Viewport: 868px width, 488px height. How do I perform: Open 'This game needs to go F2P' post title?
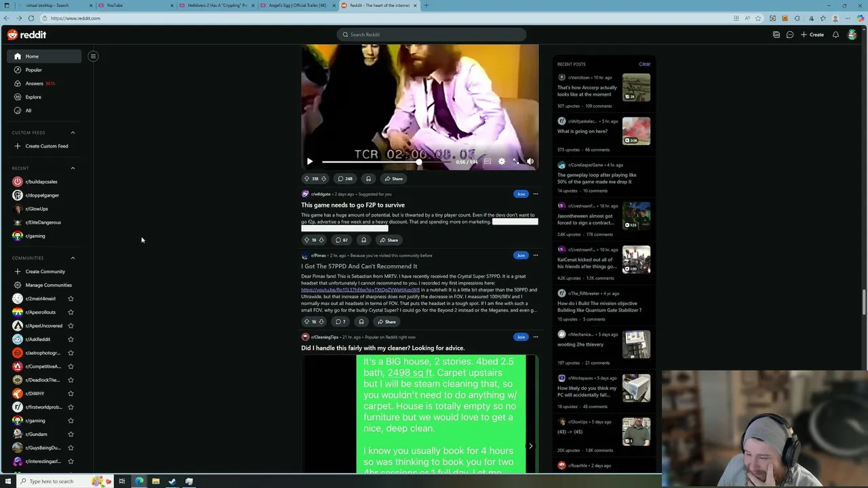pos(353,205)
